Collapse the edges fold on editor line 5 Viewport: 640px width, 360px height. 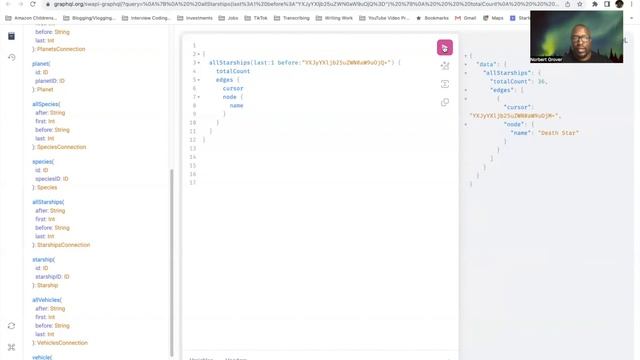click(x=199, y=80)
